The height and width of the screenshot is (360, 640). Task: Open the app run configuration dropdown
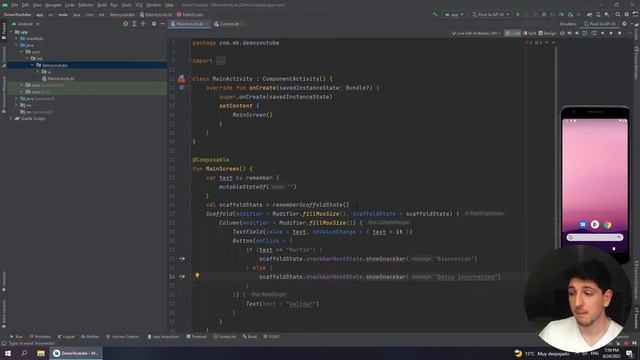click(454, 14)
